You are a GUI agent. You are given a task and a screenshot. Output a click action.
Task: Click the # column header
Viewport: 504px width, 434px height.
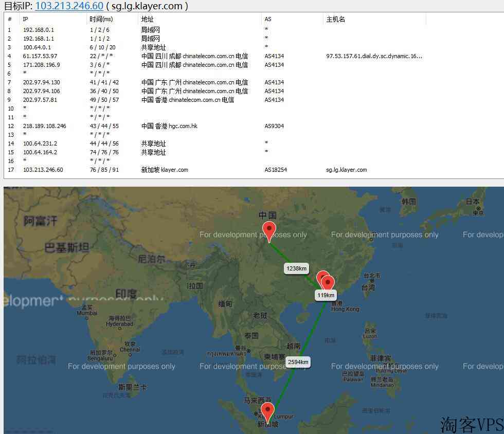point(10,19)
